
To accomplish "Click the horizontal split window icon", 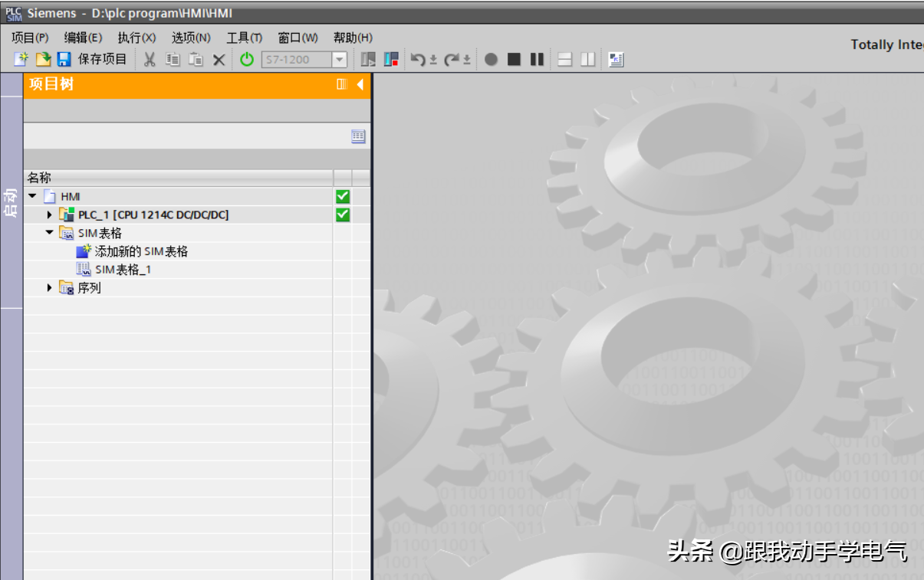I will tap(565, 59).
